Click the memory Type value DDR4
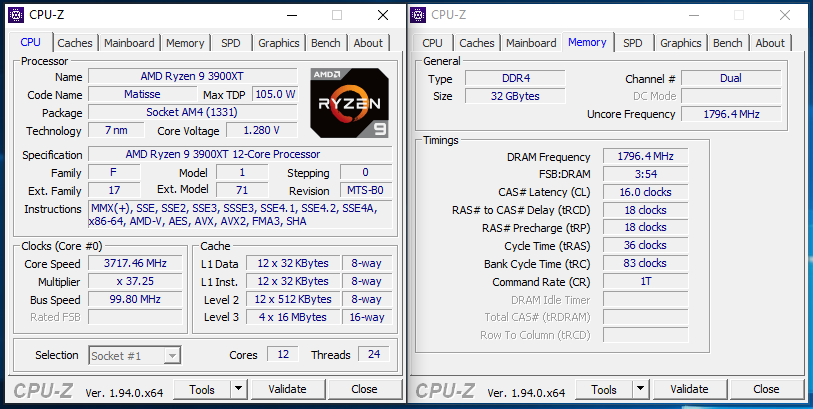813x409 pixels. point(515,78)
